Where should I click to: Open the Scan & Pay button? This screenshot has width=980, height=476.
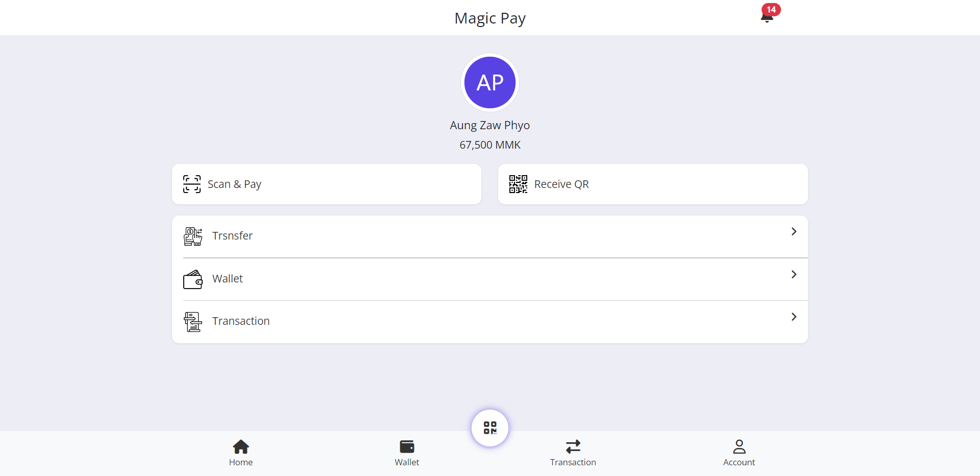point(327,184)
